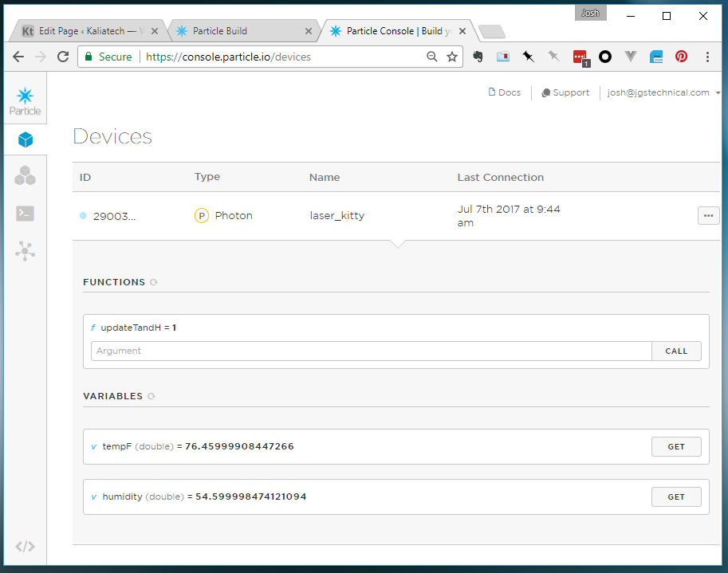Click the CALL button for updateTandH
This screenshot has height=573, width=728.
[x=676, y=351]
